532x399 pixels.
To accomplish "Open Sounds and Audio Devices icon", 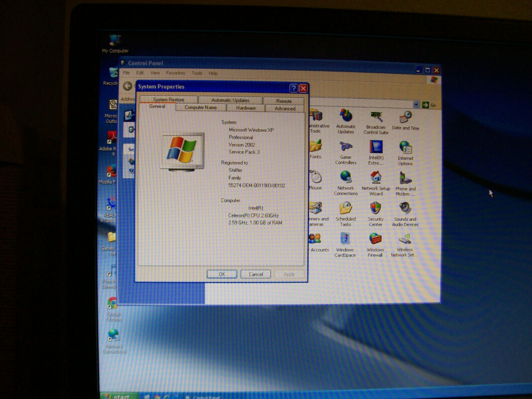I will [x=405, y=214].
